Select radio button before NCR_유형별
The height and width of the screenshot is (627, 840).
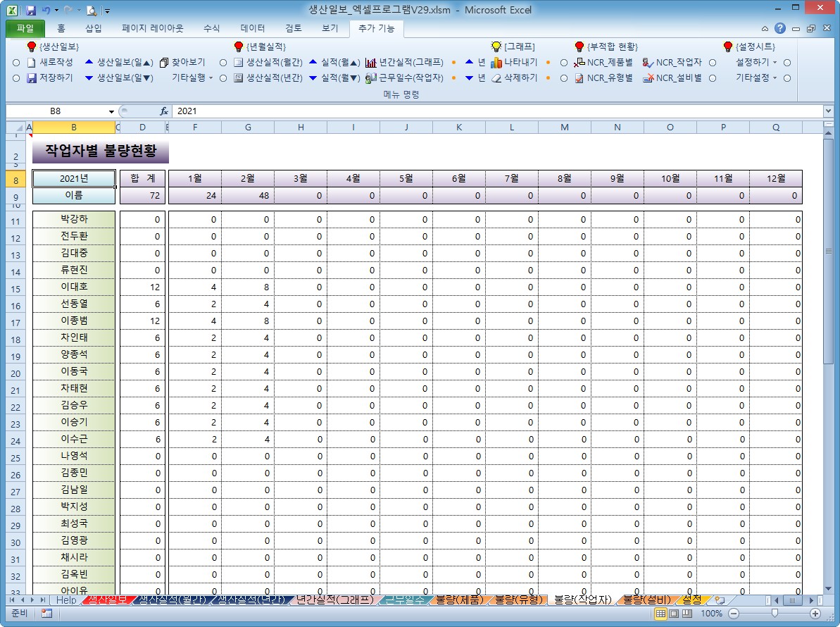564,78
